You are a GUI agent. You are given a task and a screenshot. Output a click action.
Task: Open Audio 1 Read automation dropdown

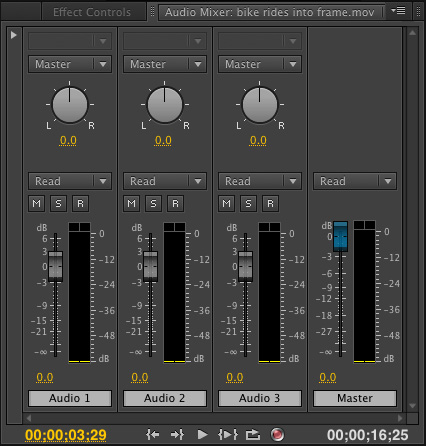coord(70,181)
